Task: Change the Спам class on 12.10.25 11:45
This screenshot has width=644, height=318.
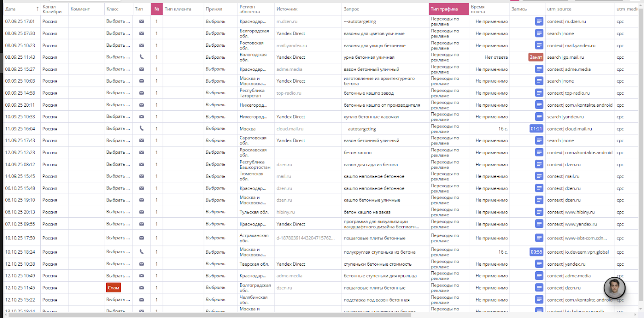Action: pos(114,288)
